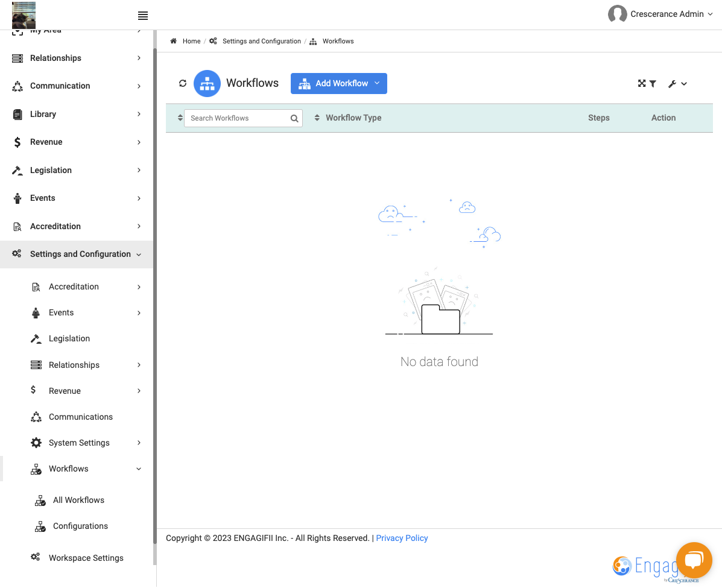Click the top-level Revenue dollar icon
The height and width of the screenshot is (588, 722).
pos(17,142)
